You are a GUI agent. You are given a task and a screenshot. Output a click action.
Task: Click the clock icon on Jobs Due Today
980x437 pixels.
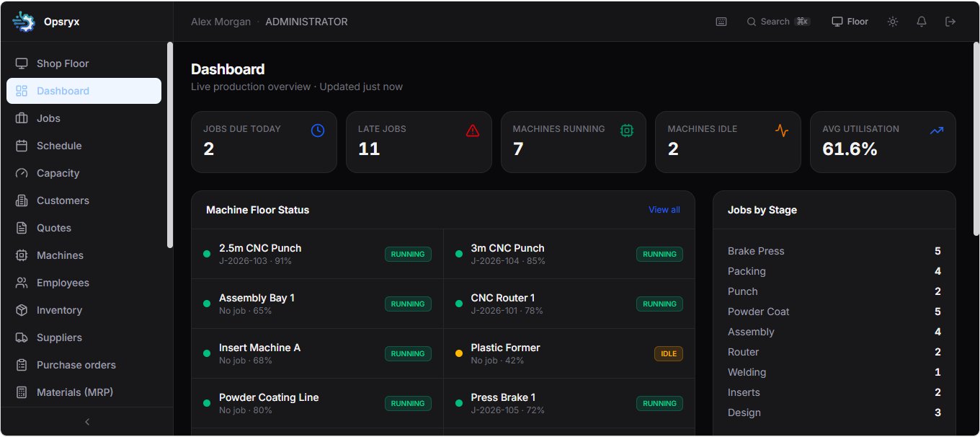(x=318, y=131)
